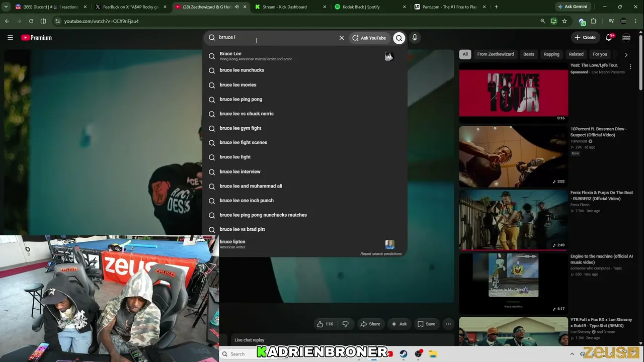Focus the YouTube search input field
This screenshot has width=644, height=362.
click(x=277, y=37)
